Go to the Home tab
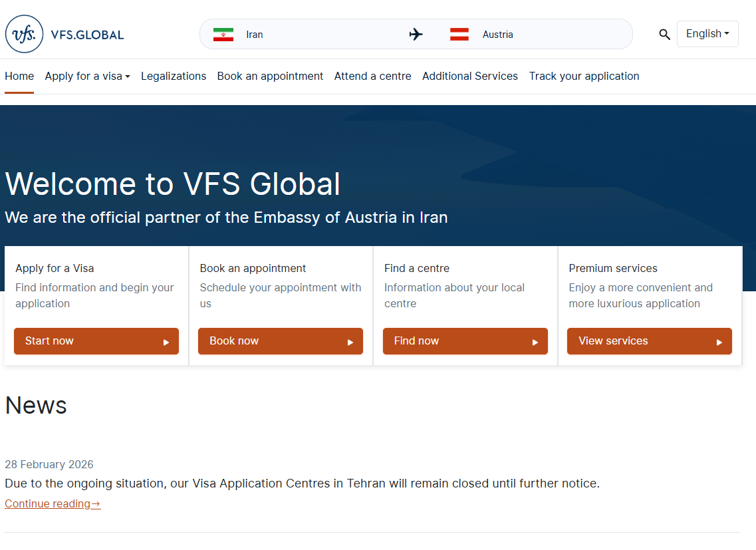The height and width of the screenshot is (550, 756). coord(19,76)
